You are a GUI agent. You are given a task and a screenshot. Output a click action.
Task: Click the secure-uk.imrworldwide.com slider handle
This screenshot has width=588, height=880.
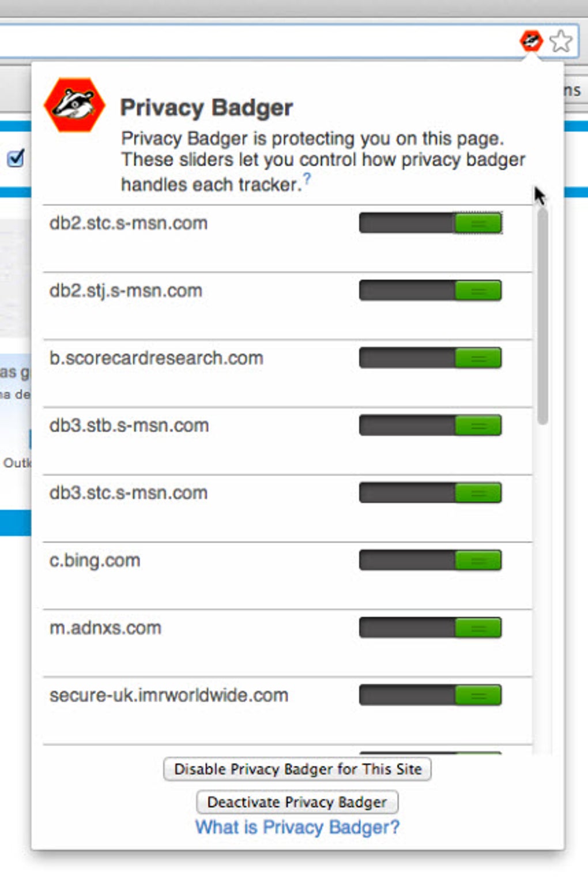pyautogui.click(x=478, y=695)
